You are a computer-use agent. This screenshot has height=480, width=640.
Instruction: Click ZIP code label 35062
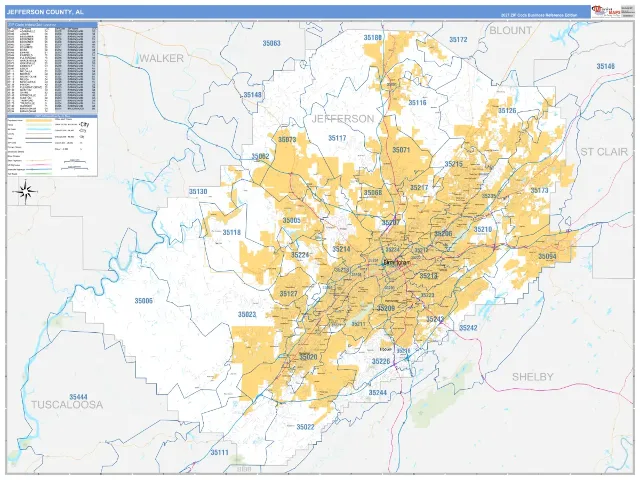point(260,156)
